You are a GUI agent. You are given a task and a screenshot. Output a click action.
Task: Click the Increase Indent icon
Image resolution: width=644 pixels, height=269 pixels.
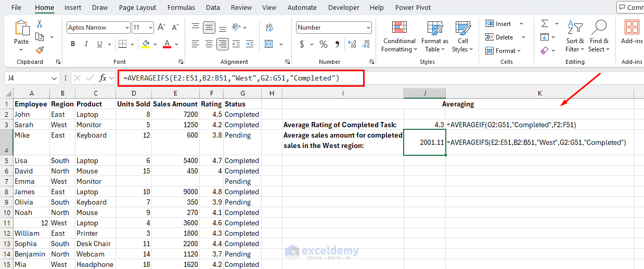click(250, 44)
